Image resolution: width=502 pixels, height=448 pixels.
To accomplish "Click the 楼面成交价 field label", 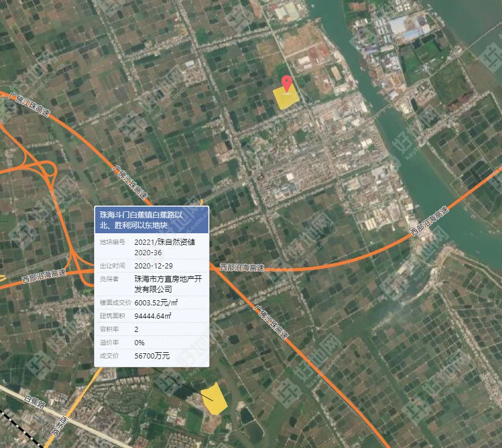I will click(115, 303).
